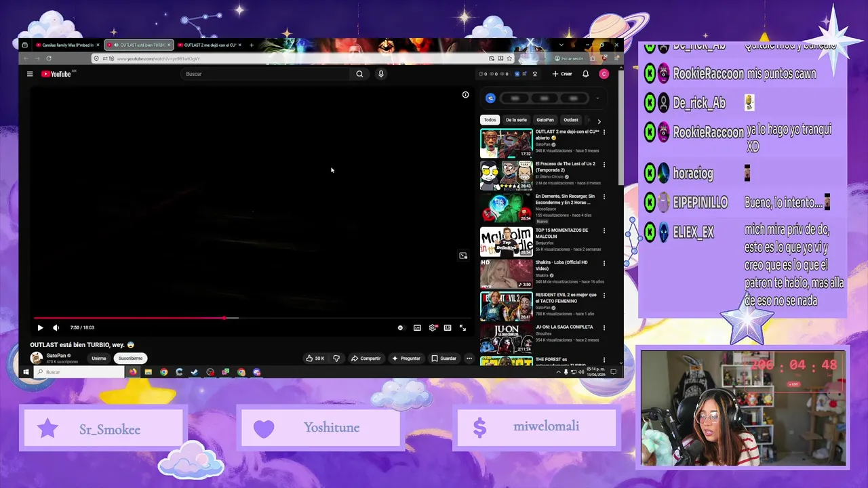
Task: Click the search magnifier button
Action: pyautogui.click(x=359, y=74)
